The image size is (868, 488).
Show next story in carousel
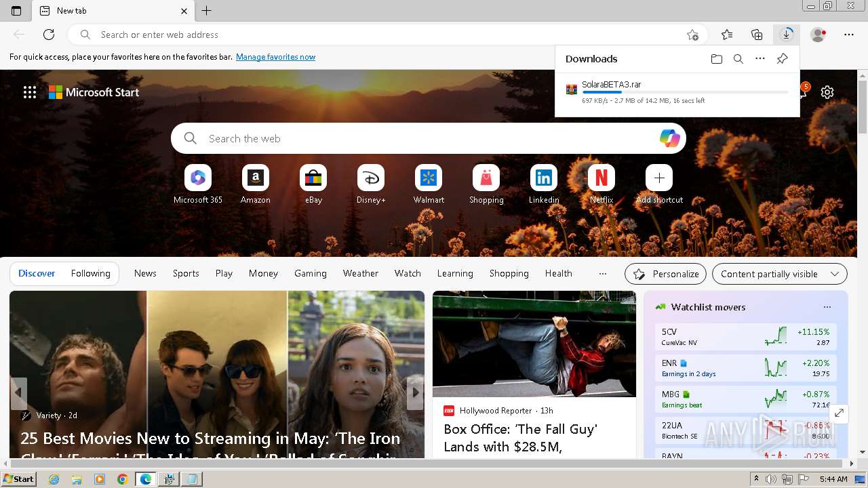(x=415, y=392)
